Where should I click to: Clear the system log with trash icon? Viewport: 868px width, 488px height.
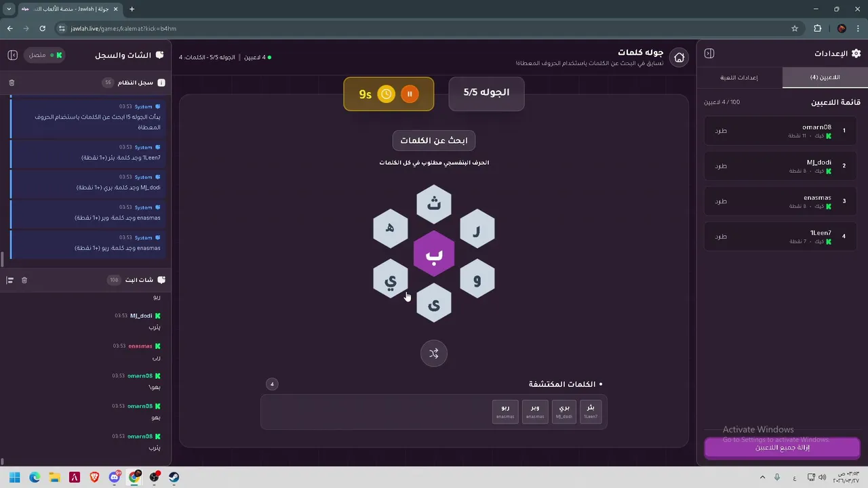tap(12, 83)
